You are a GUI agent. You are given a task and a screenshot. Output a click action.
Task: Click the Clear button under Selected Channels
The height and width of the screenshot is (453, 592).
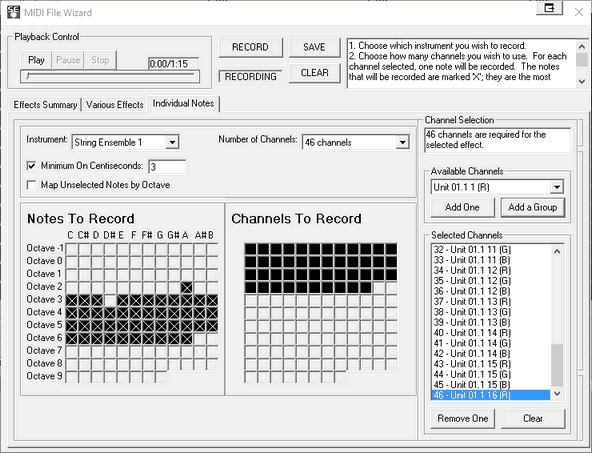(533, 418)
